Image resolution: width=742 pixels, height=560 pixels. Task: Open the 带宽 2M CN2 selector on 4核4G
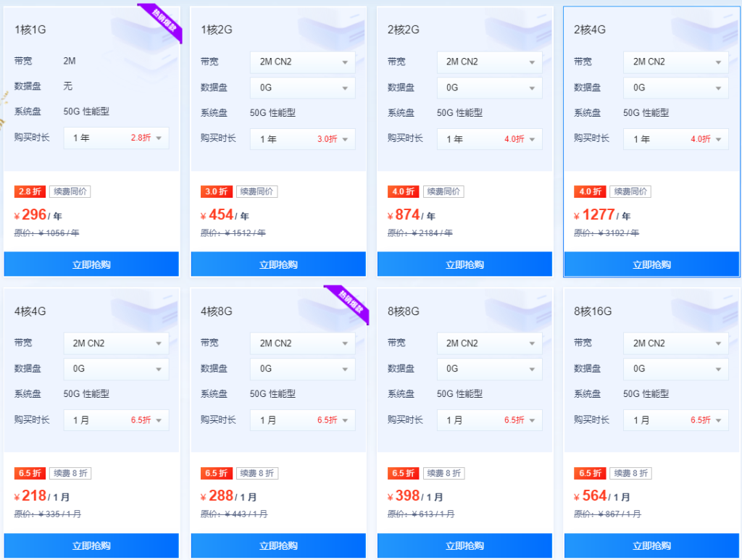point(116,343)
